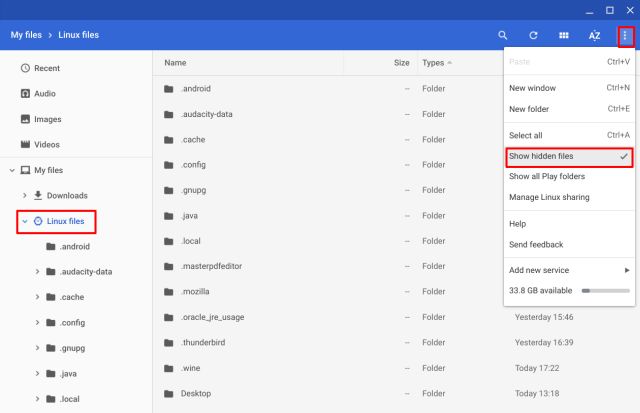Open the AZ sort options icon

pos(594,35)
